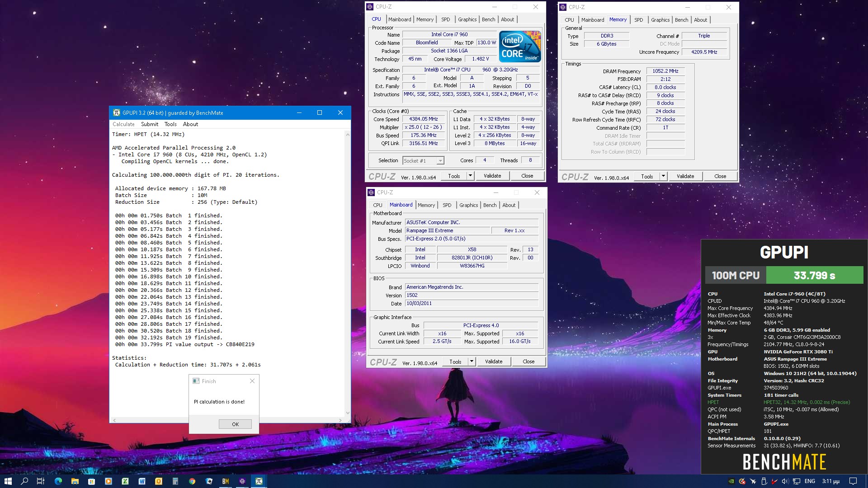Image resolution: width=868 pixels, height=488 pixels.
Task: Open taskbar Search magnifier
Action: click(x=24, y=481)
